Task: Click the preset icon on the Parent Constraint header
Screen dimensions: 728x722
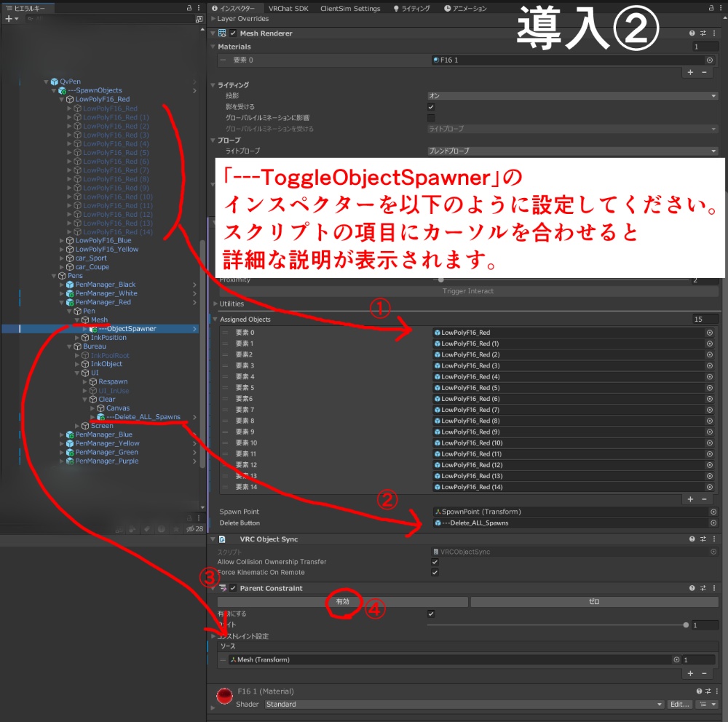Action: 703,588
